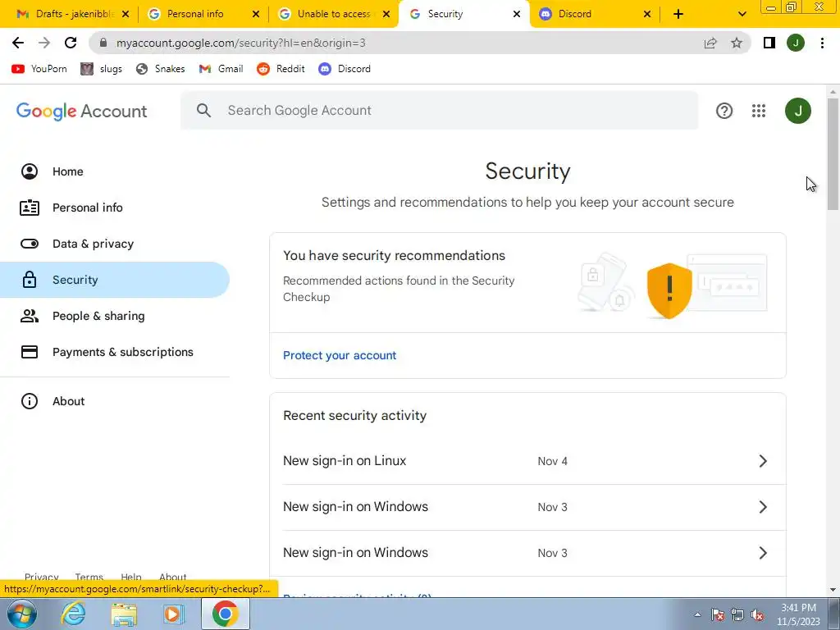Viewport: 840px width, 630px height.
Task: Click the Help footer link
Action: (131, 577)
